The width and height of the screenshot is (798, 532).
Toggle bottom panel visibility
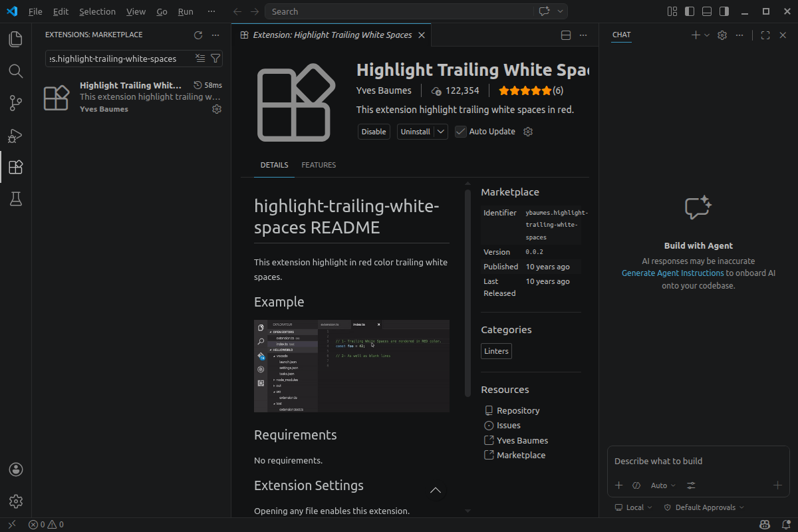[707, 11]
